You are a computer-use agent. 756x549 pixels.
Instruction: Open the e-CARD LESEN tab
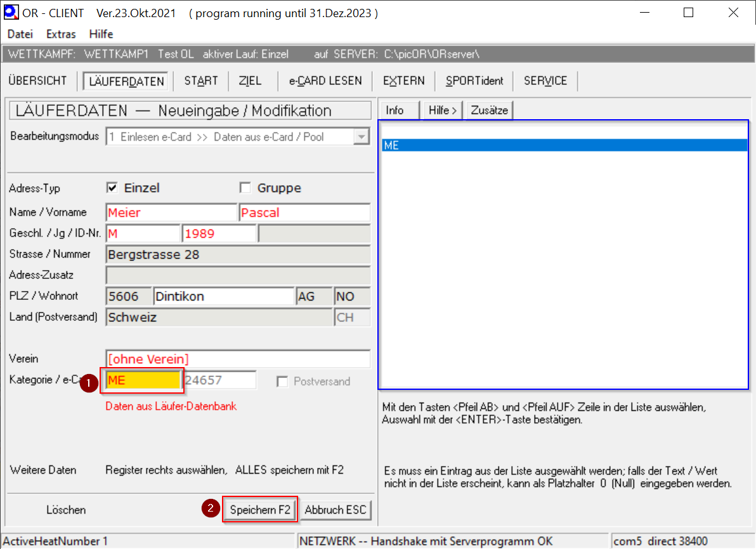coord(325,81)
